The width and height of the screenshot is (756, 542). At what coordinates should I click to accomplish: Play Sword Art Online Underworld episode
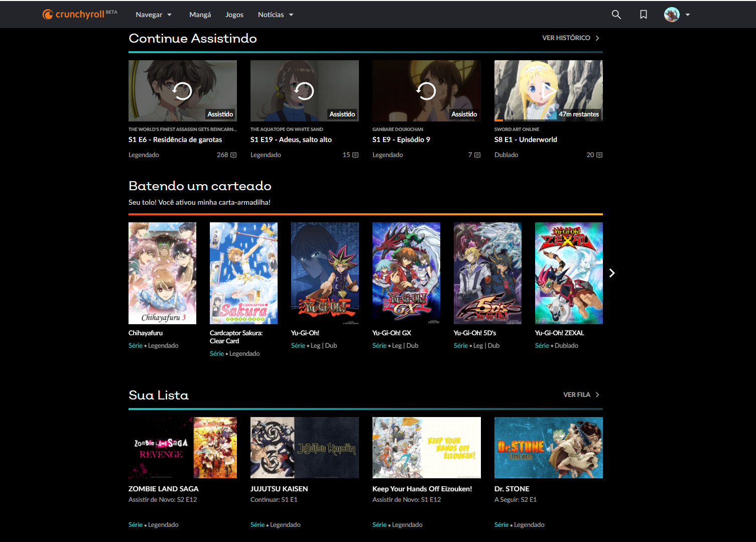click(549, 91)
